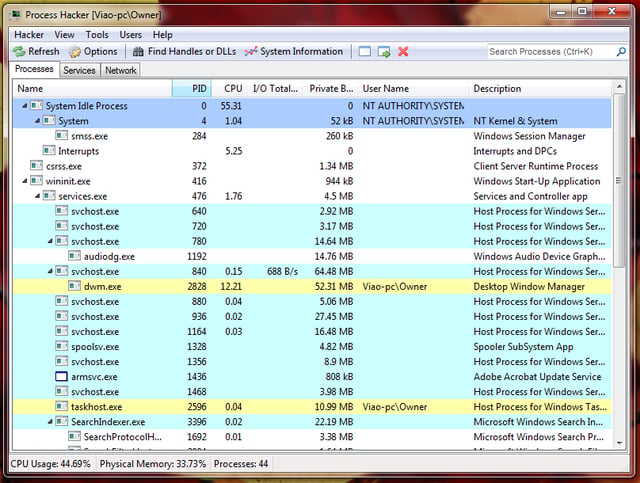Select the Processes tab
640x483 pixels.
click(34, 69)
